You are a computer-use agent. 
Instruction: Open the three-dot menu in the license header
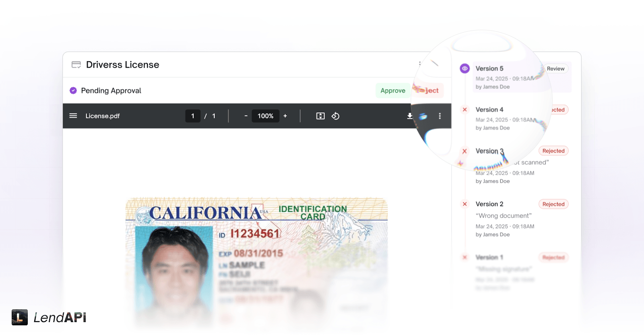coord(420,64)
